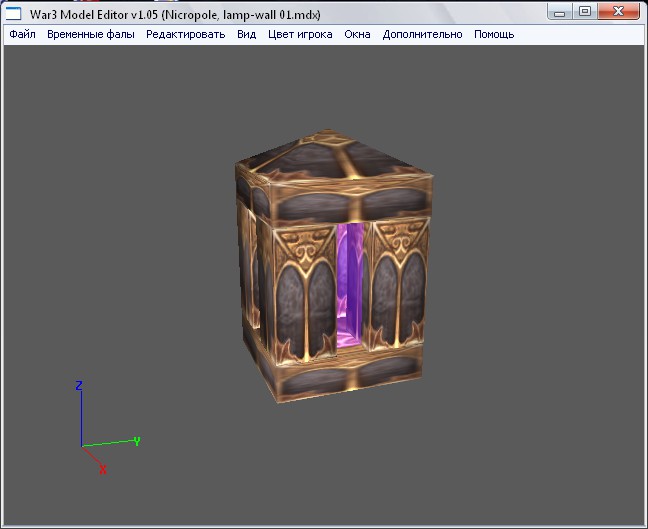Minimize the War3 Model Editor window

[x=560, y=12]
